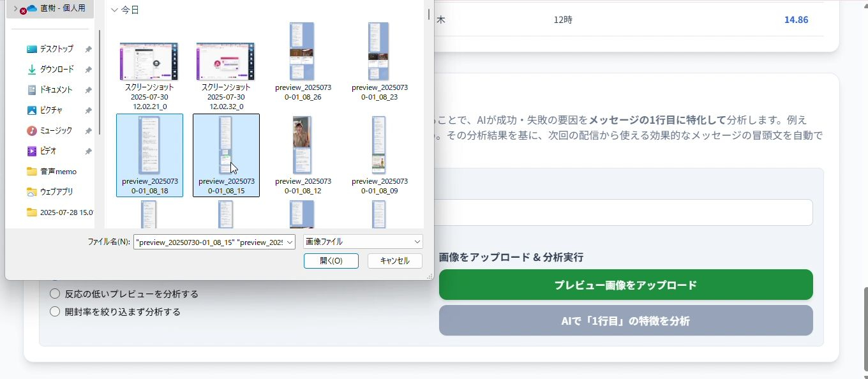Screen dimensions: 868x379
Task: Select file preview_20250730-01_08_23 thumbnail
Action: [378, 51]
